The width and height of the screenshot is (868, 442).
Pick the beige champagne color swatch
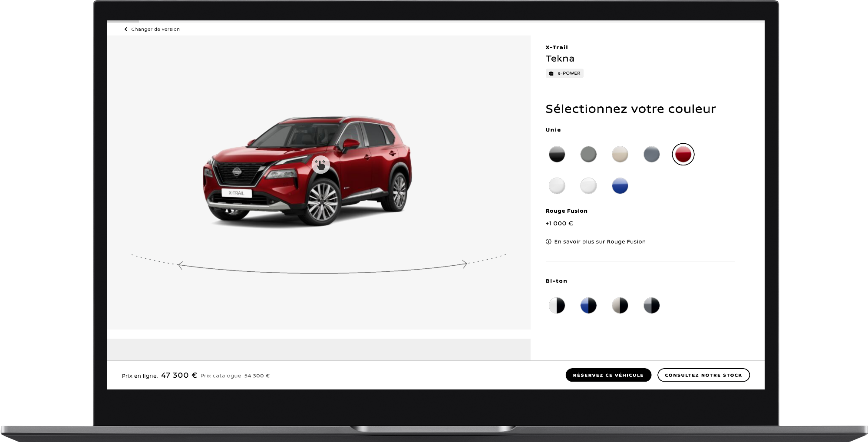click(620, 154)
